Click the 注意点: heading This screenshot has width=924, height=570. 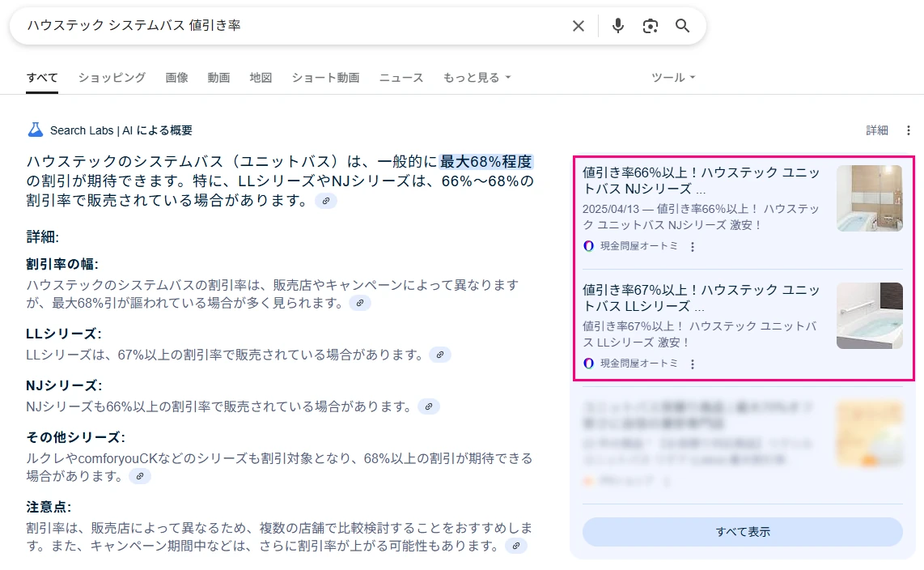tap(49, 507)
